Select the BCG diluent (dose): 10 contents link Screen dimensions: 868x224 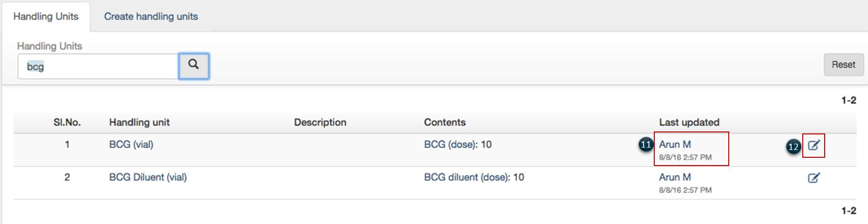tap(474, 177)
